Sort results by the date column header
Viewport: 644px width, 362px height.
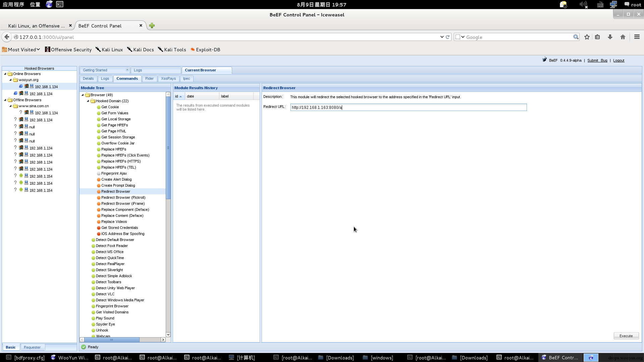[202, 96]
